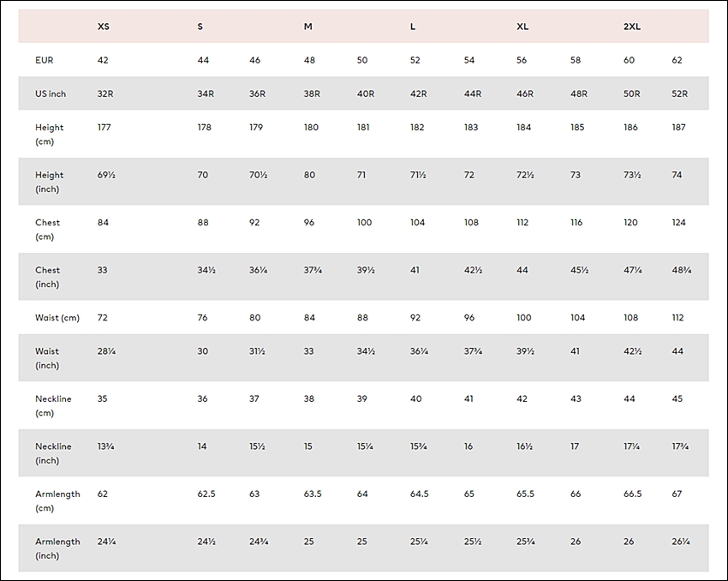This screenshot has height=581, width=728.
Task: Select armlength inch value 26¼
Action: [x=681, y=542]
